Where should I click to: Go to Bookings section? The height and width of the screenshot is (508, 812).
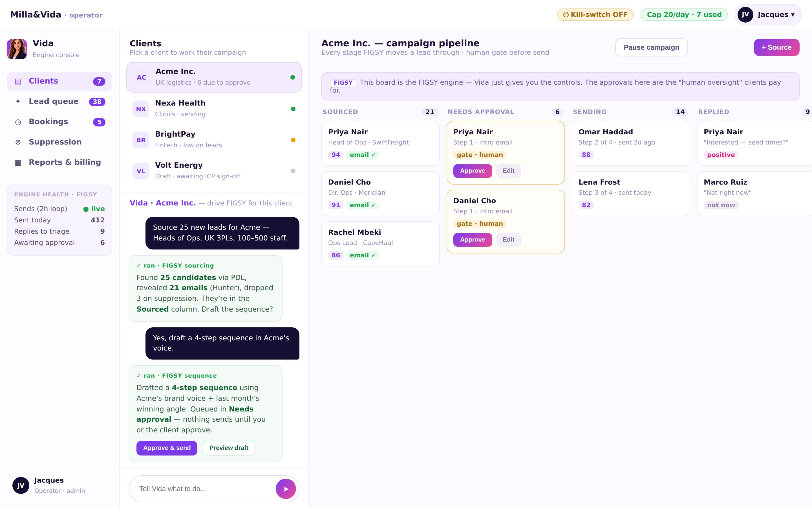tap(59, 122)
